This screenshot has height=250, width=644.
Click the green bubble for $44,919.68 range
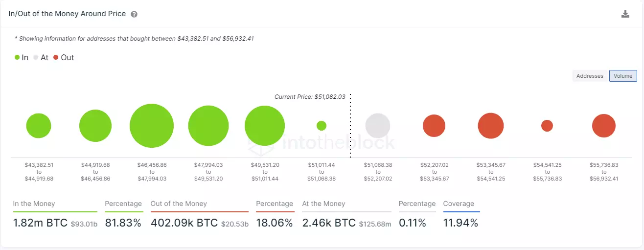click(x=95, y=126)
